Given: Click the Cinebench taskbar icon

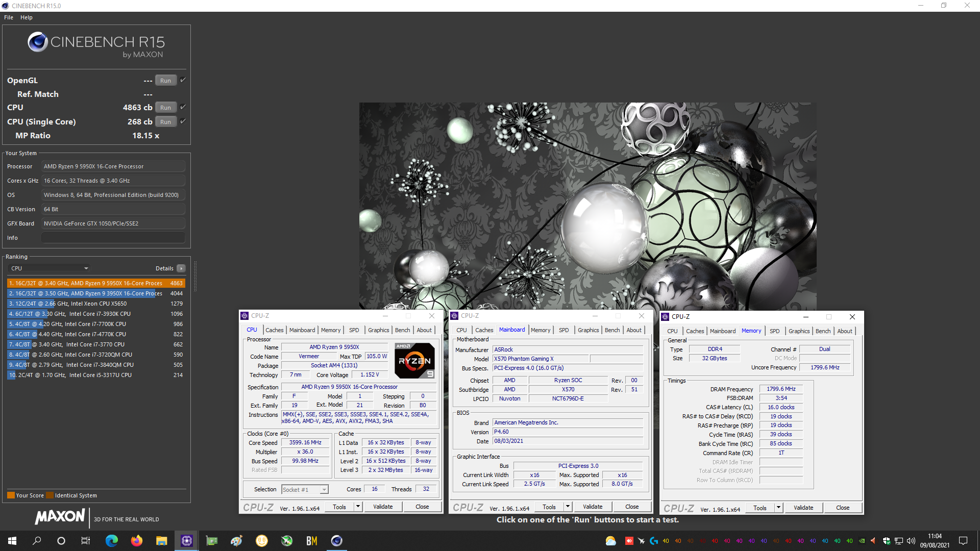Looking at the screenshot, I should click(336, 541).
